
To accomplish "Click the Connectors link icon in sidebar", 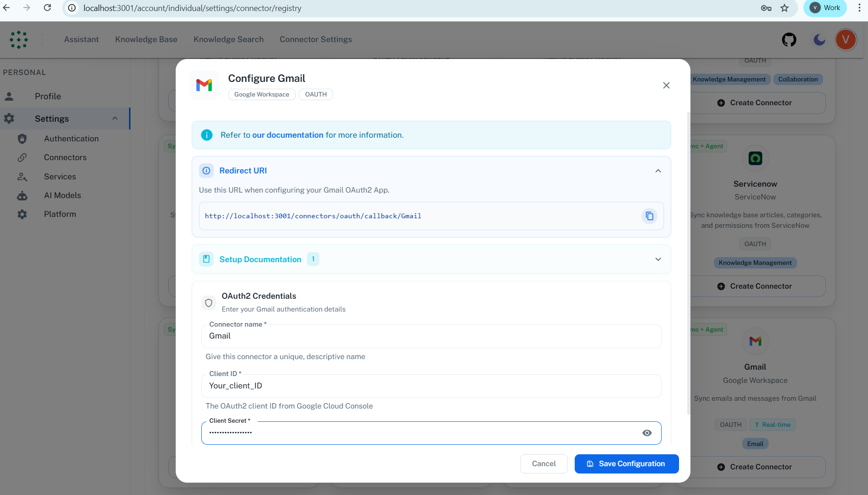I will (x=22, y=157).
